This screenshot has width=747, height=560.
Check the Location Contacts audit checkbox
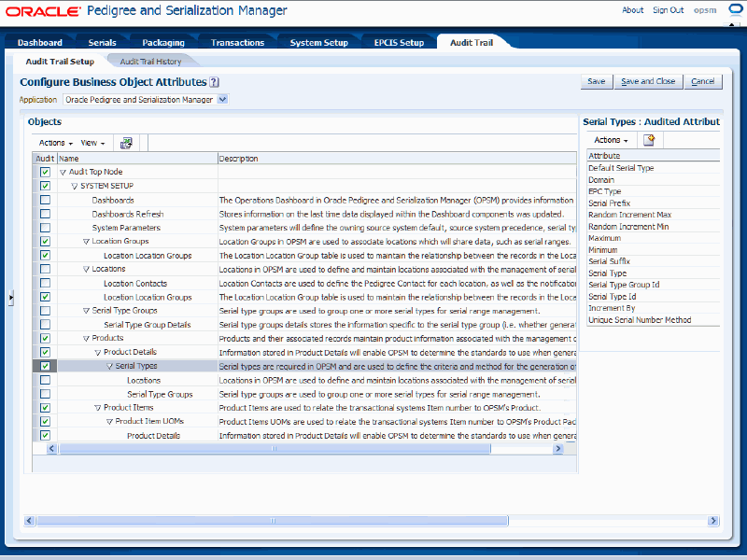pos(45,283)
